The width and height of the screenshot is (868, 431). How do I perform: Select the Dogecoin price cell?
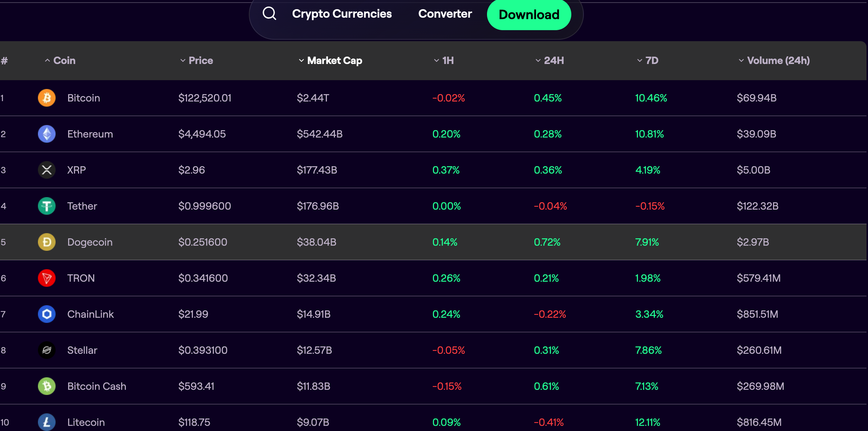pyautogui.click(x=202, y=242)
